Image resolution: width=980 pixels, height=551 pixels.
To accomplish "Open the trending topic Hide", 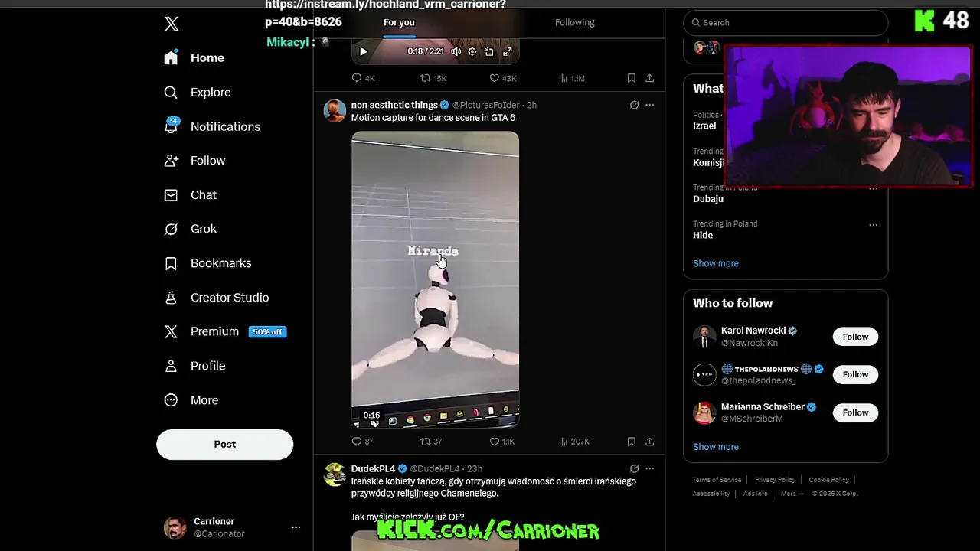I will [x=703, y=236].
